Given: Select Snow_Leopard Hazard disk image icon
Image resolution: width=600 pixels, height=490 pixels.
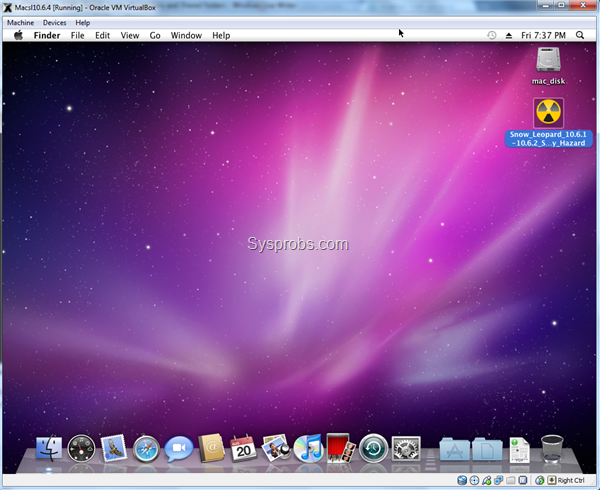Looking at the screenshot, I should 548,113.
